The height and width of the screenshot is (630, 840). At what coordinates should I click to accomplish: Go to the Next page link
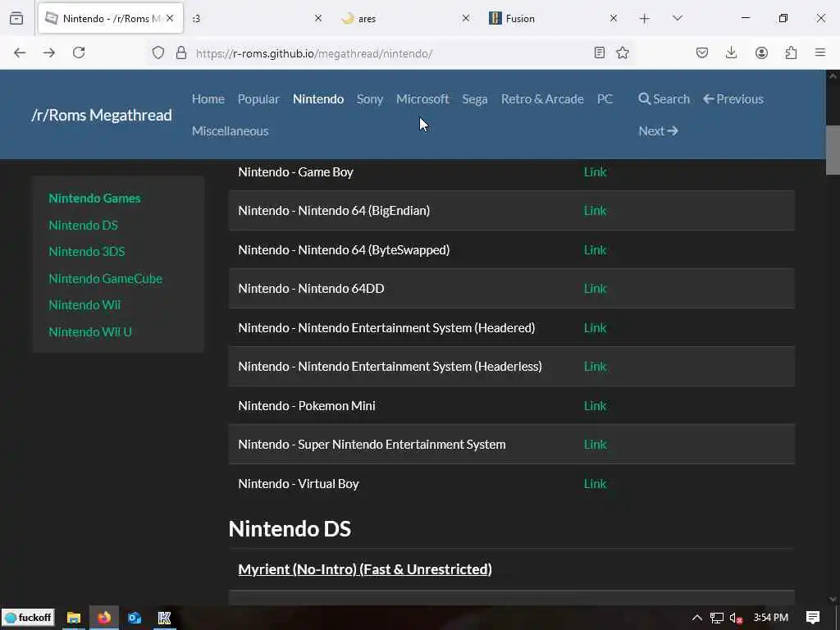pos(658,130)
